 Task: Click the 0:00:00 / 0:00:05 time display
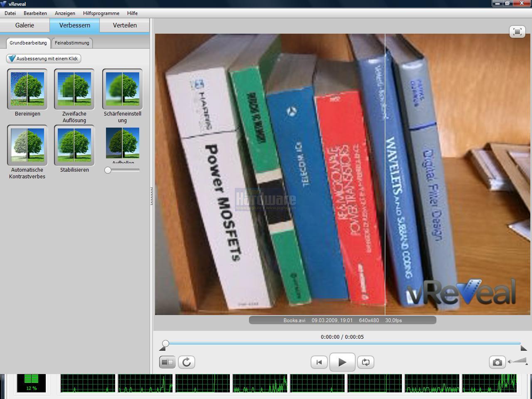coord(342,337)
